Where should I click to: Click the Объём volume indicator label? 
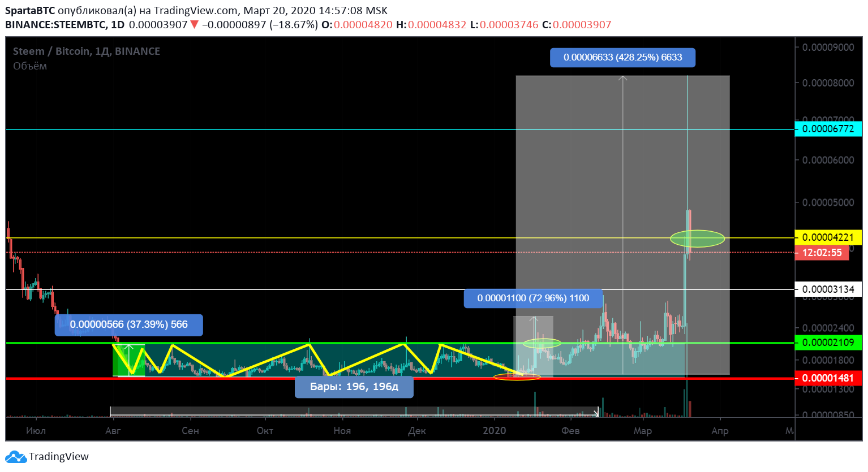point(30,66)
